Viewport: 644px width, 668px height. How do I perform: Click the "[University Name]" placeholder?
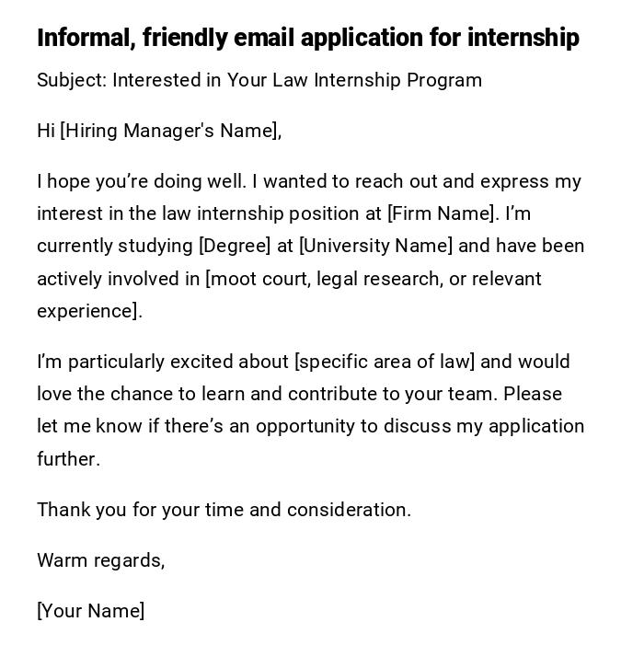pos(375,246)
